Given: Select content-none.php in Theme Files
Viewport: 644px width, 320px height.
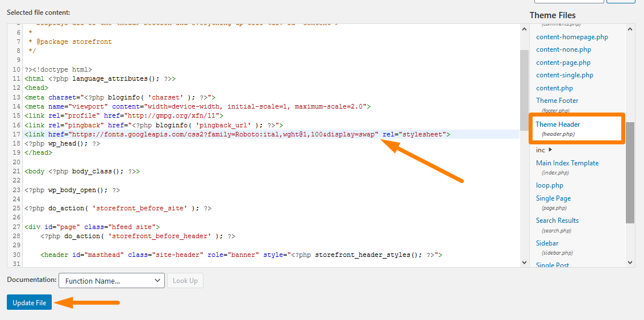Looking at the screenshot, I should (563, 49).
